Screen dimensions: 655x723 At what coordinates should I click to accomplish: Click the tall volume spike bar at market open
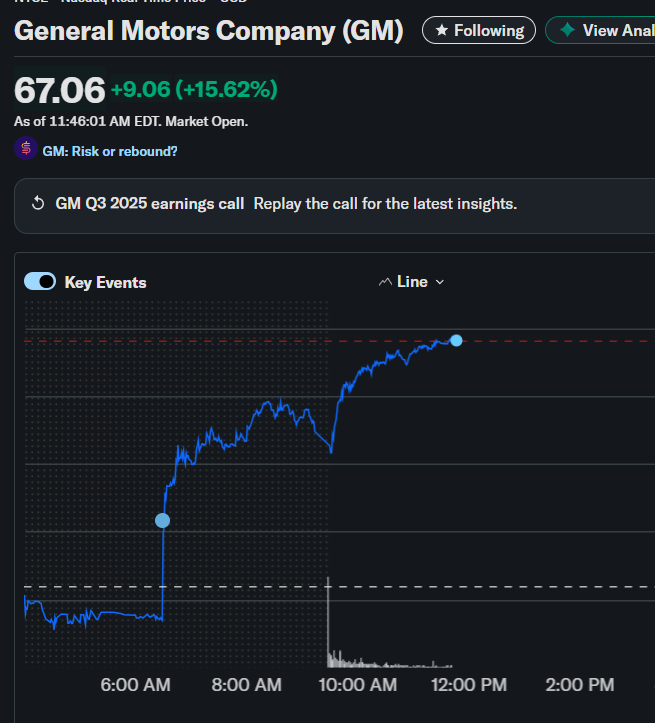point(328,620)
